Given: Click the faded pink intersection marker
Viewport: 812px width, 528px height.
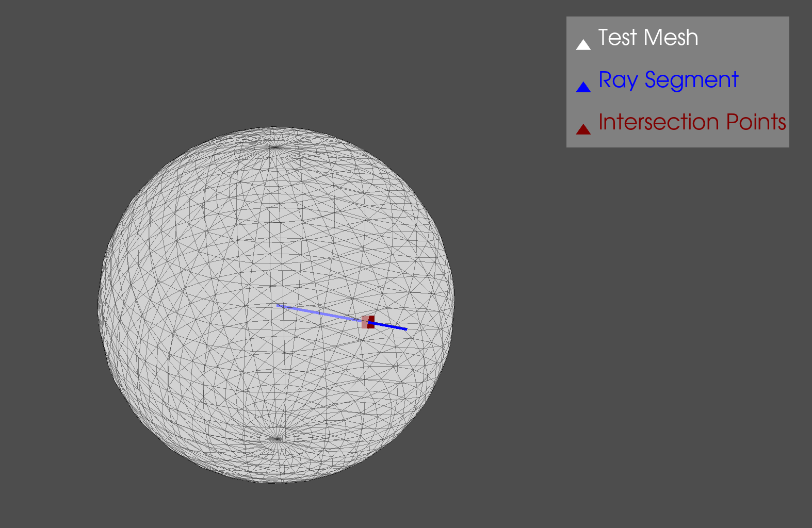Looking at the screenshot, I should pos(364,322).
